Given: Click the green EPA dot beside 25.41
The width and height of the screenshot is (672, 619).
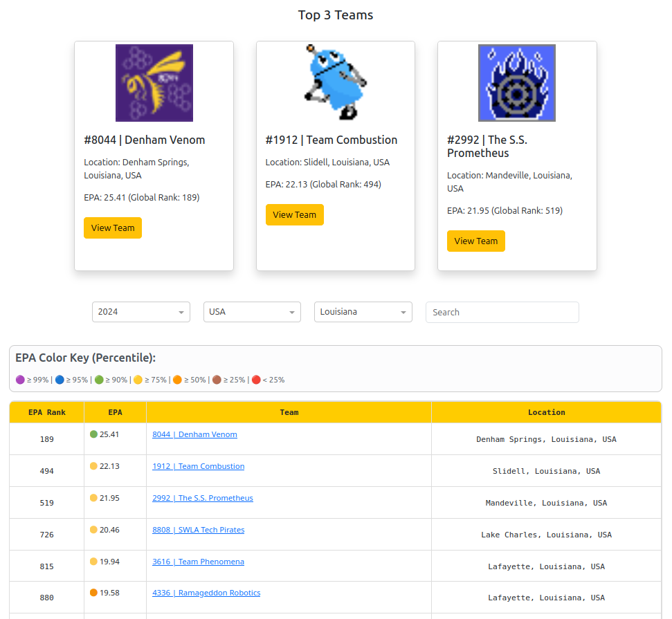Looking at the screenshot, I should coord(93,434).
